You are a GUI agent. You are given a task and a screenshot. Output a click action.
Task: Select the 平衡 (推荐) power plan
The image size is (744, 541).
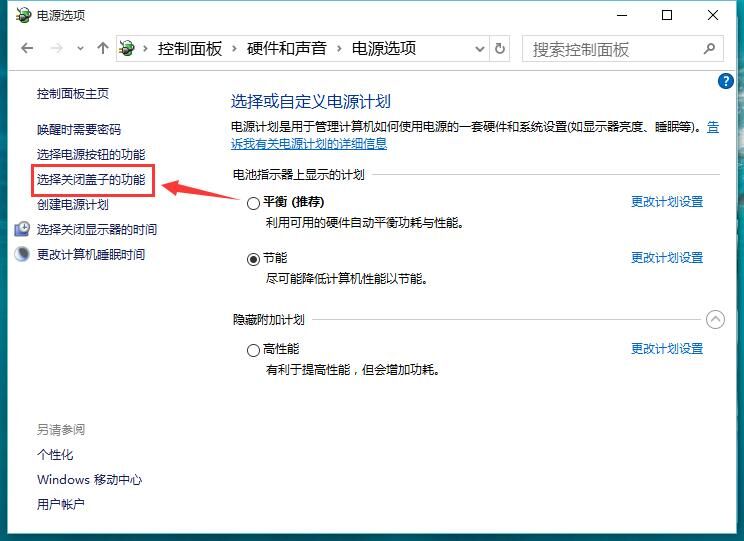point(253,202)
